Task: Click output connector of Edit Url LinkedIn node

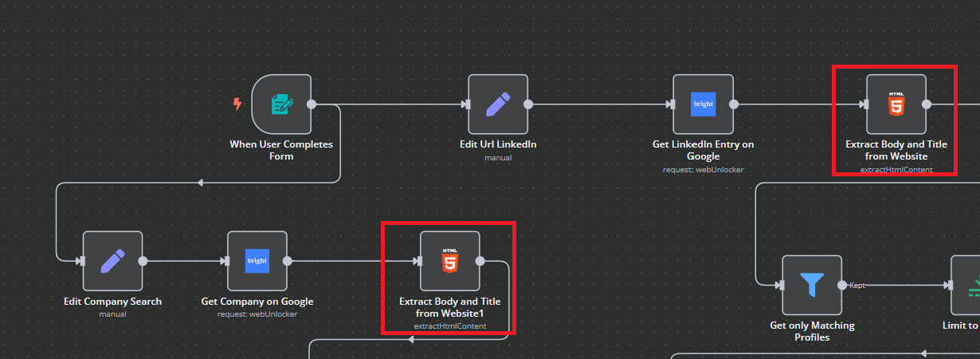Action: point(528,104)
